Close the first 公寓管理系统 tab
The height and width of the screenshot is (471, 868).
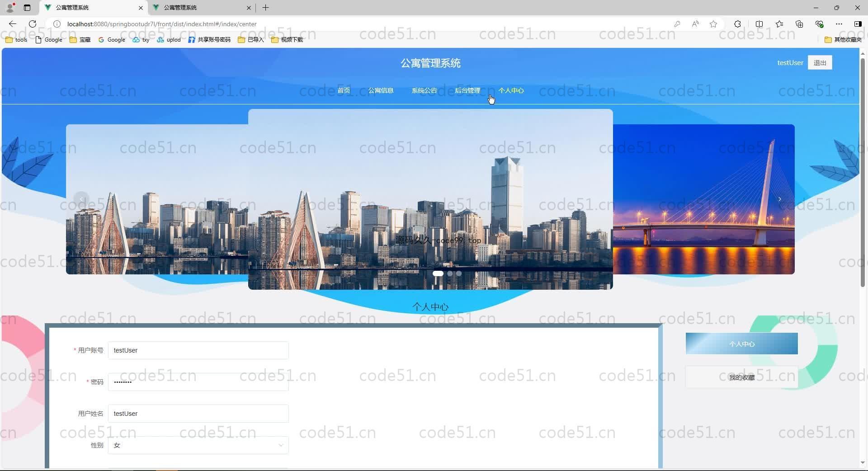pyautogui.click(x=141, y=8)
